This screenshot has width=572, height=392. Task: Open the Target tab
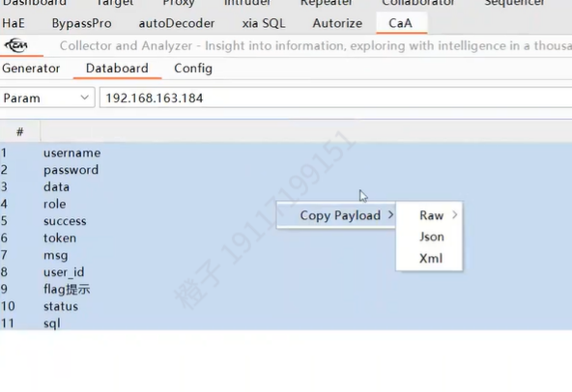pyautogui.click(x=115, y=3)
